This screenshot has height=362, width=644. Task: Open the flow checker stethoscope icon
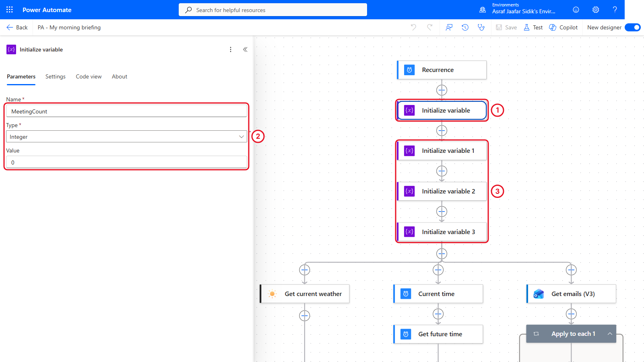(481, 27)
